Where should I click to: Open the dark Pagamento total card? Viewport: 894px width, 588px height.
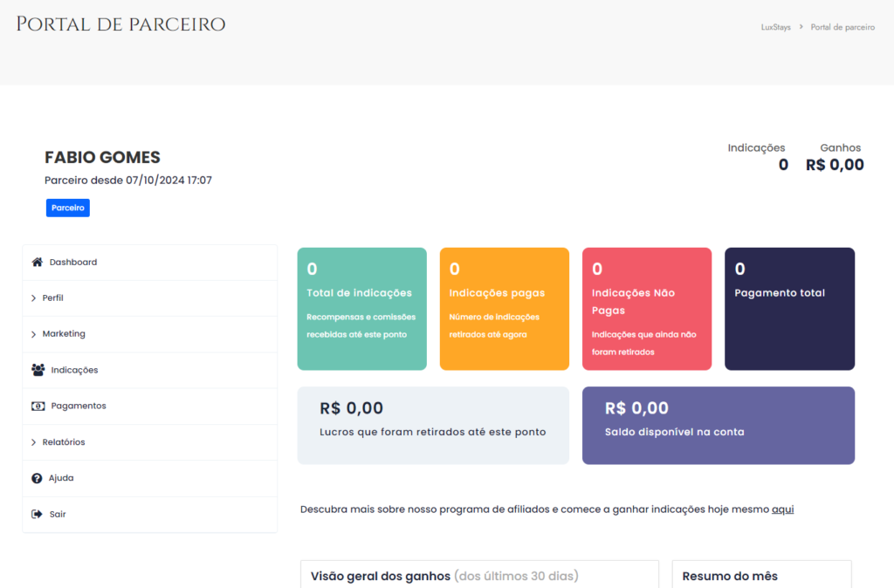coord(789,309)
